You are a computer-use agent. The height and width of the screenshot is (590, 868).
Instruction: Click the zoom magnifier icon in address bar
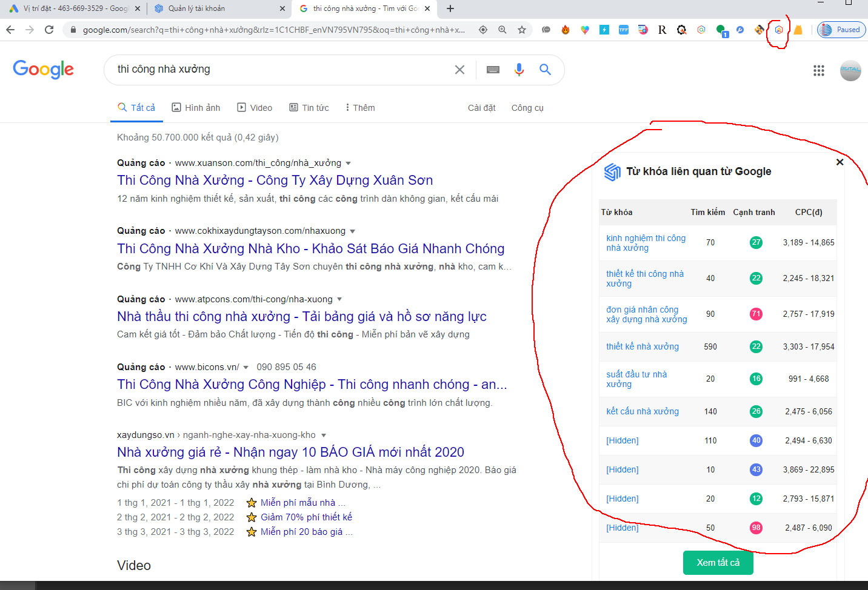pyautogui.click(x=502, y=30)
